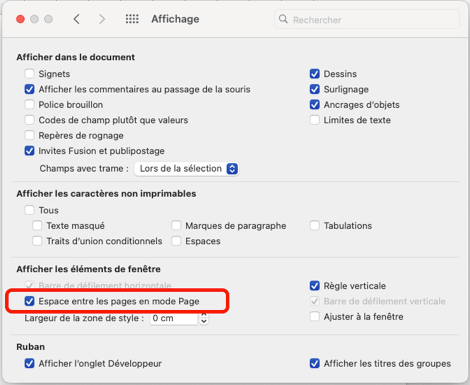This screenshot has width=470, height=385.
Task: Uncheck Afficher les commentaires au passage de la souris
Action: click(x=29, y=89)
